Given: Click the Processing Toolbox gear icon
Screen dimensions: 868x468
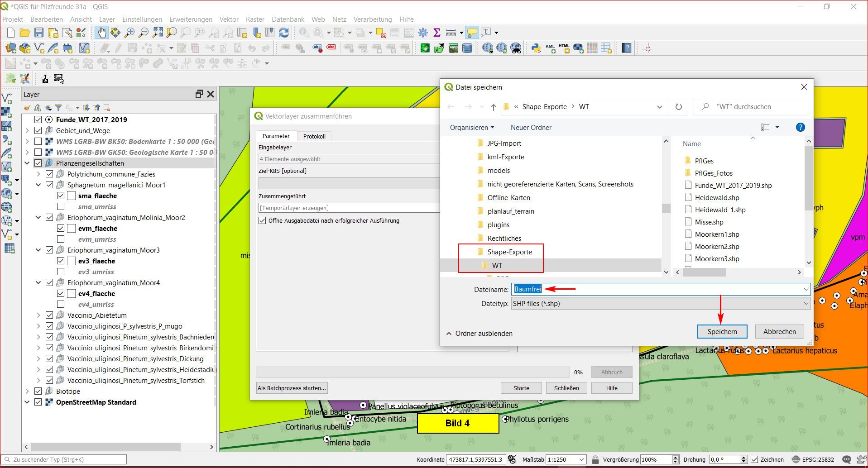Looking at the screenshot, I should coord(423,33).
